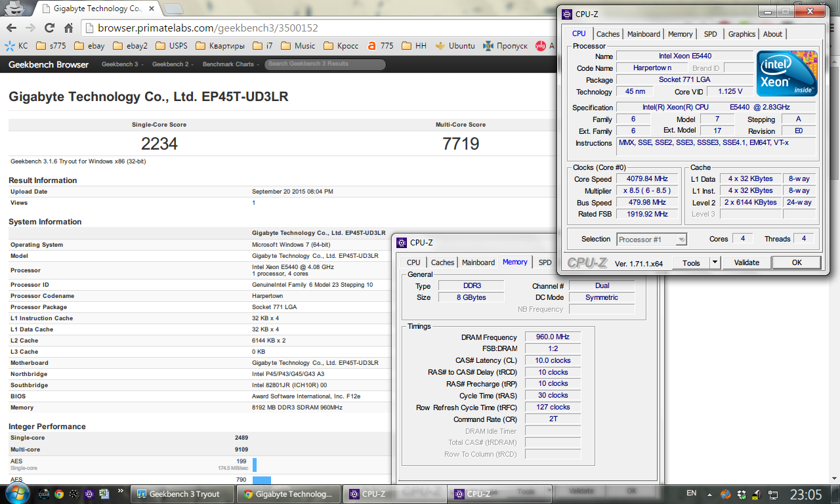Image resolution: width=840 pixels, height=504 pixels.
Task: Open the s775 bookmark folder
Action: pos(52,46)
